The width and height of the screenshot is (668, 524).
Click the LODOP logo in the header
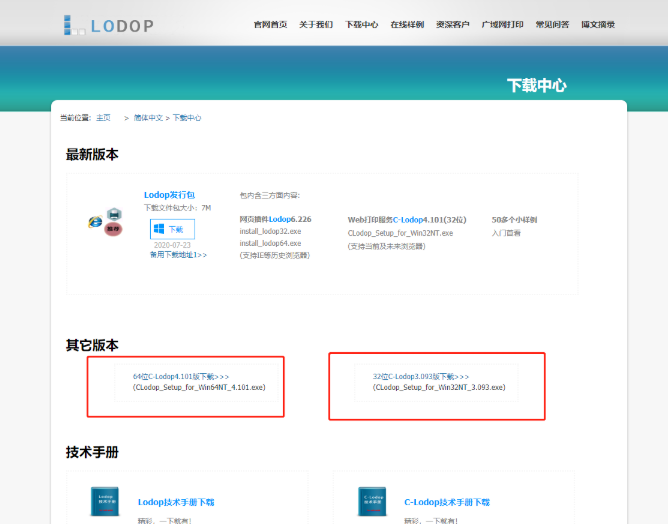(107, 24)
